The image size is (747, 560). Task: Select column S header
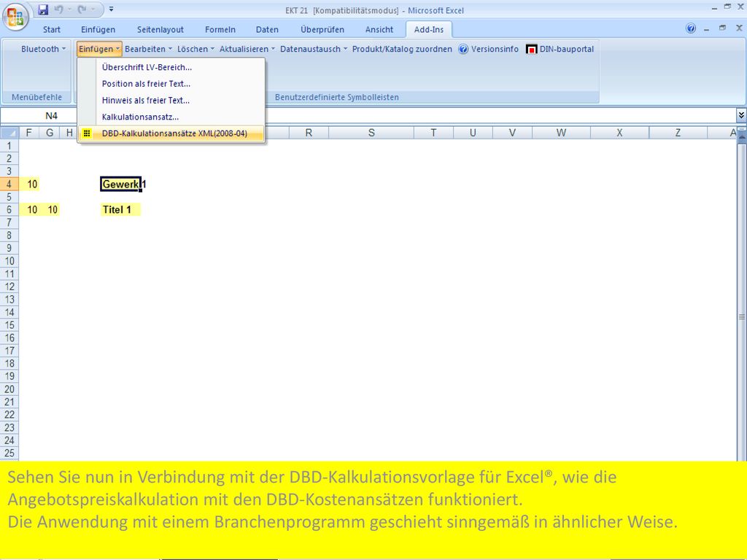(x=371, y=133)
